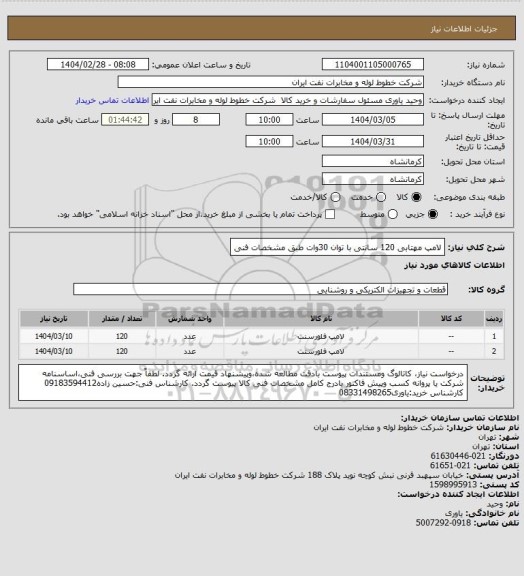Select the کالا/خدمت radio button
Image resolution: width=524 pixels, height=576 pixels.
pos(335,197)
